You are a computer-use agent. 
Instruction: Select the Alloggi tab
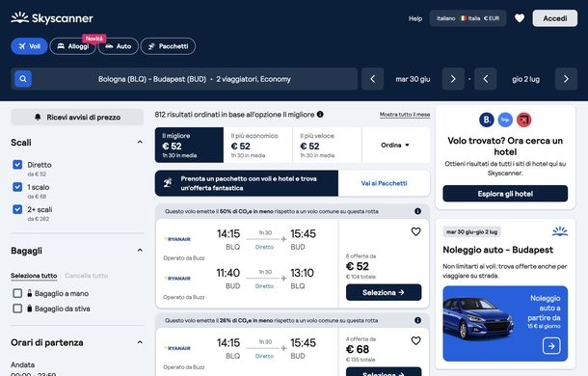[72, 46]
